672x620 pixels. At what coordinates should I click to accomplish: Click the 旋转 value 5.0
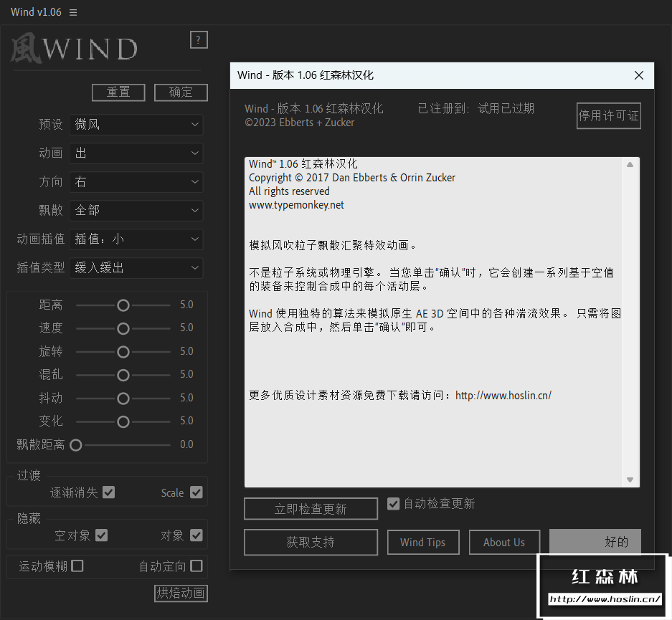[x=186, y=351]
